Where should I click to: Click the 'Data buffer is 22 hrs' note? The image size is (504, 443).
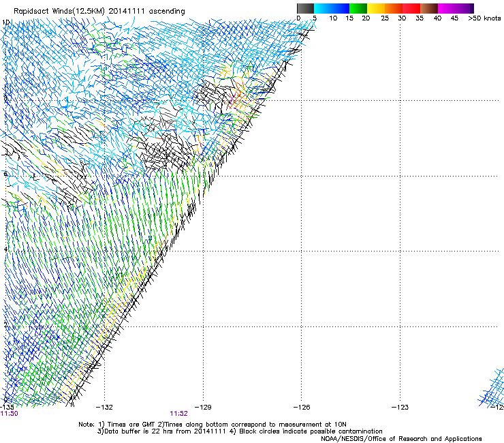coord(240,431)
